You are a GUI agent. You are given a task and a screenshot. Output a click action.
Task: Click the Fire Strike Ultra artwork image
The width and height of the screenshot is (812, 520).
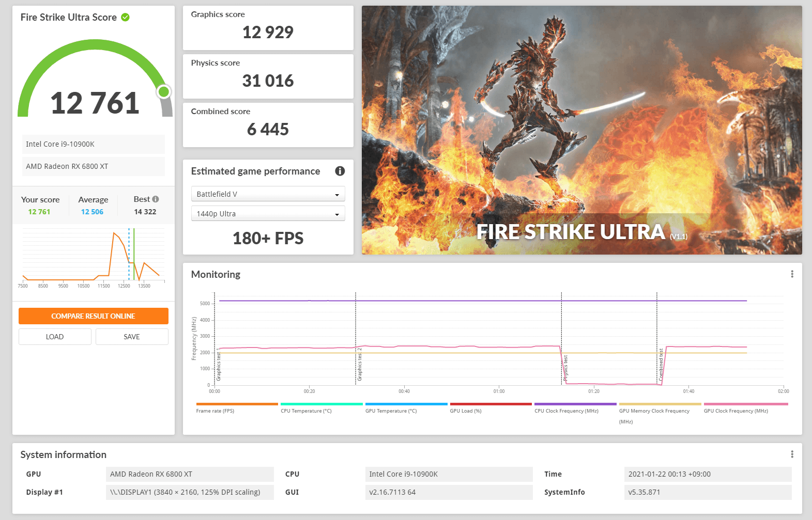(581, 130)
